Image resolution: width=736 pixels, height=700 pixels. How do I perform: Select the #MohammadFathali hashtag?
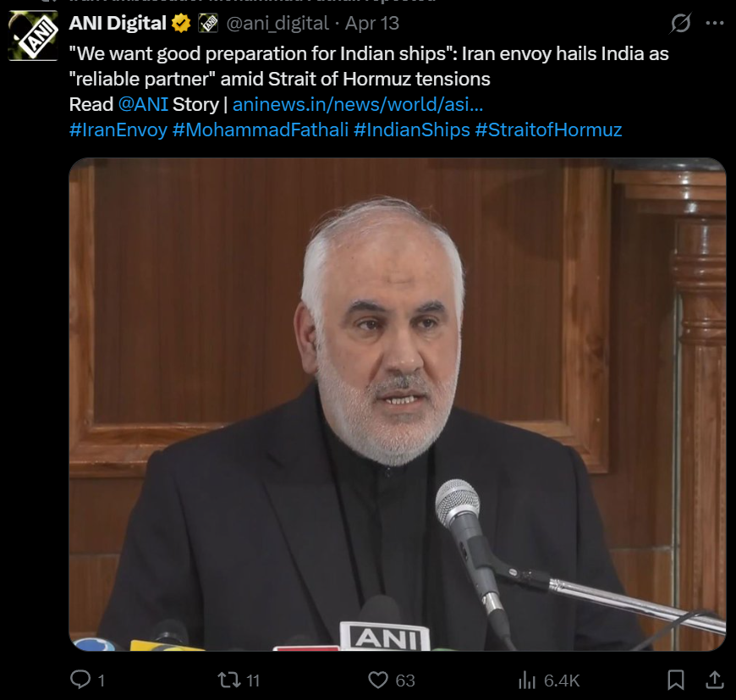click(x=261, y=130)
